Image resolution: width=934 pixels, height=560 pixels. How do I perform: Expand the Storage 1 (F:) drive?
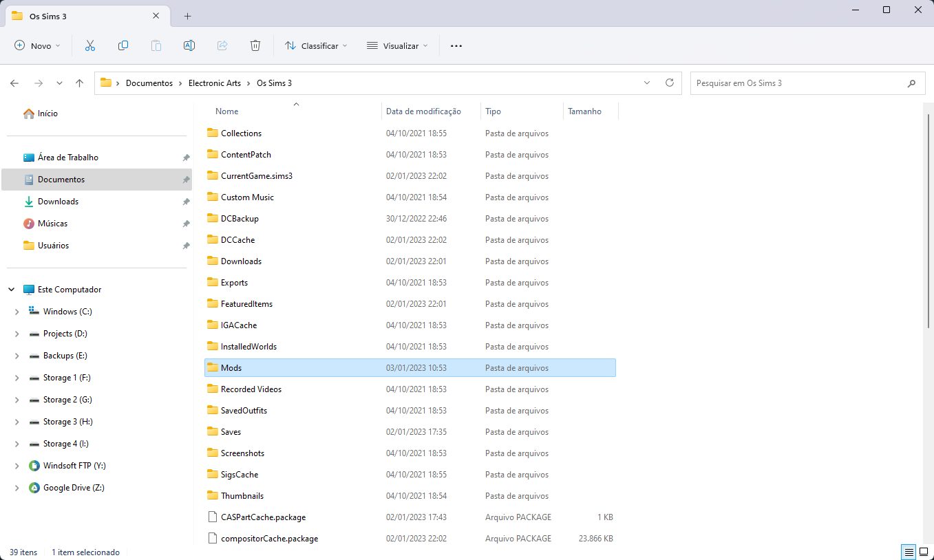point(17,378)
